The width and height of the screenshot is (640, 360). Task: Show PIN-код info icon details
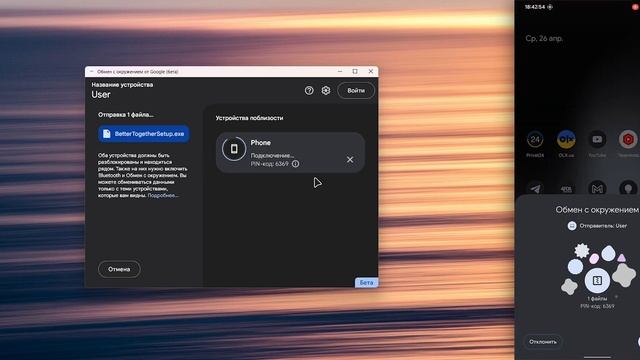click(x=295, y=164)
